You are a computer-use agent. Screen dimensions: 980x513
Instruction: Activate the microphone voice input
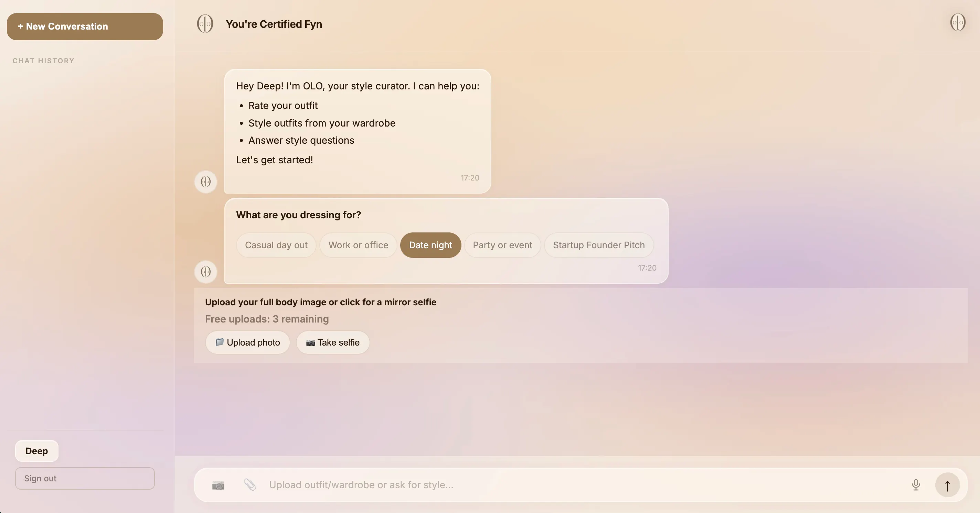pos(916,485)
